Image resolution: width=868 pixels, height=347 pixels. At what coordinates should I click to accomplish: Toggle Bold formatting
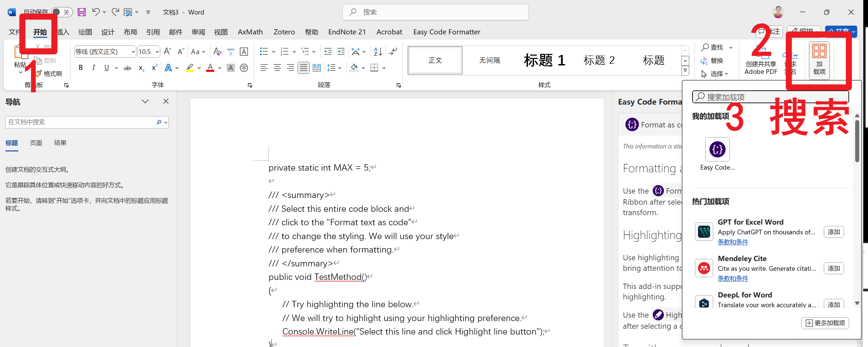click(81, 68)
